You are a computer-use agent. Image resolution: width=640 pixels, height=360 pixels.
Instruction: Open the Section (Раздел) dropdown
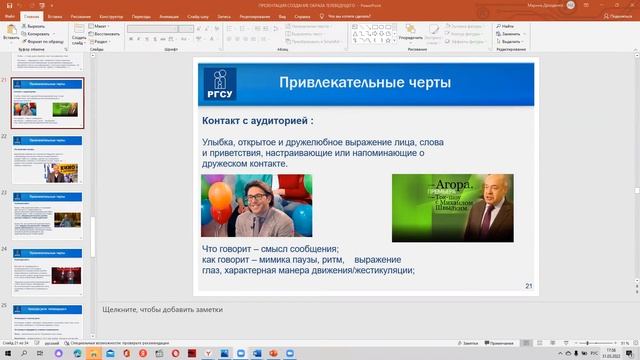pyautogui.click(x=99, y=42)
